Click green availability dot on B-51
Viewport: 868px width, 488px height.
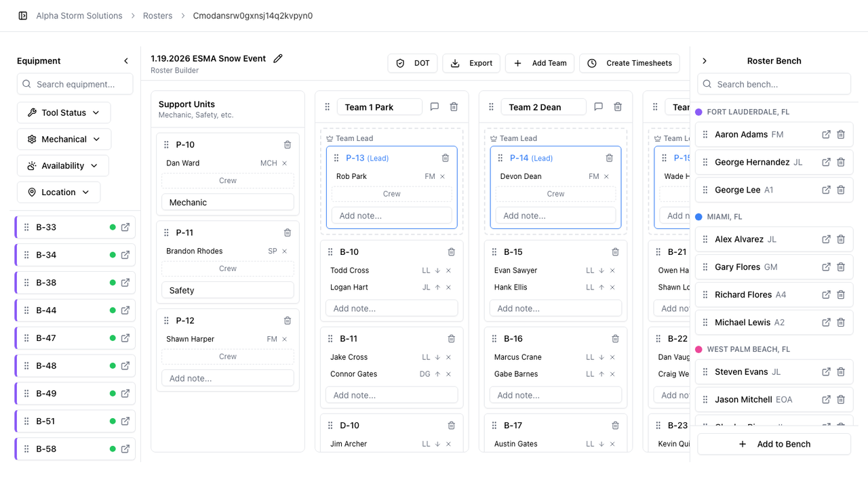[113, 422]
